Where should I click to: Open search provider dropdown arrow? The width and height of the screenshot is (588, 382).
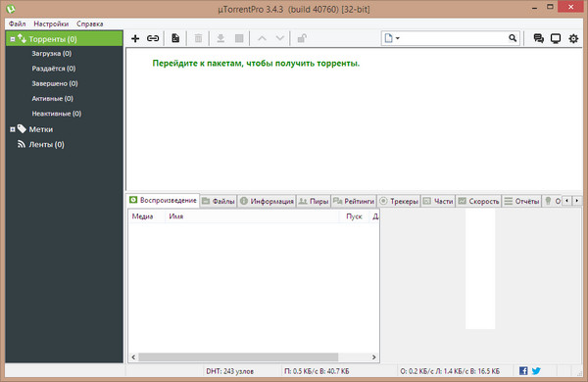[x=398, y=38]
